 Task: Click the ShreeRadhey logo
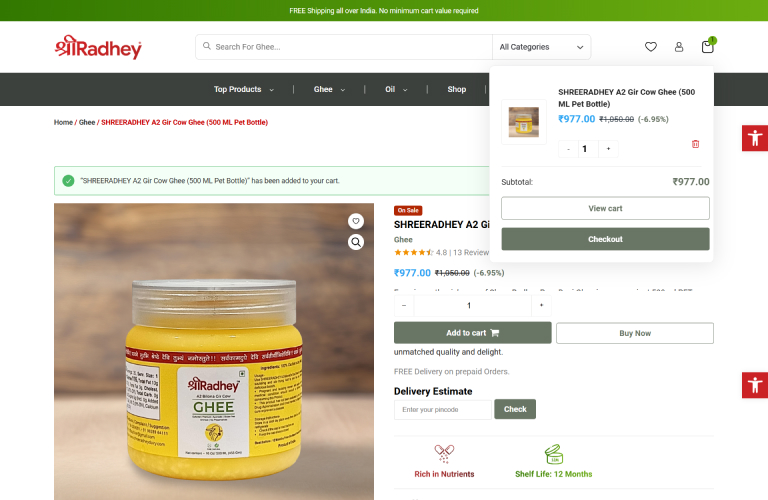click(x=98, y=47)
